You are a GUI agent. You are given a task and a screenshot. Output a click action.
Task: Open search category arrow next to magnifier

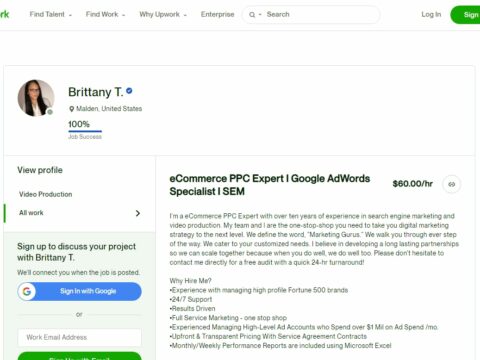click(x=260, y=15)
